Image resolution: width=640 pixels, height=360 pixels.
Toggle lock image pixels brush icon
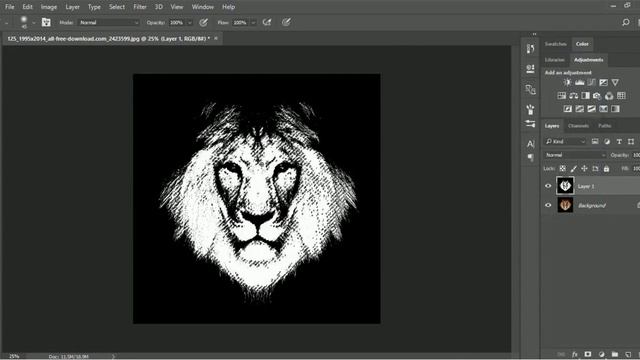pyautogui.click(x=573, y=169)
